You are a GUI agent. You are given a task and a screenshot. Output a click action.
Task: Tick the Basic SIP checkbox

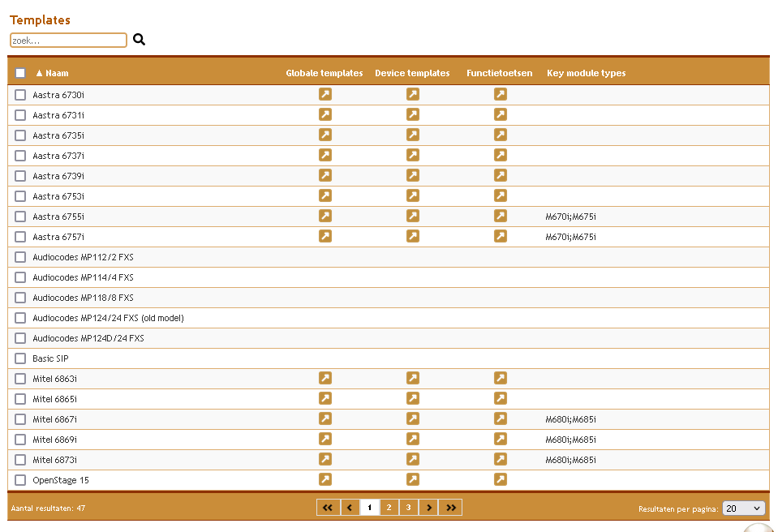(x=20, y=358)
